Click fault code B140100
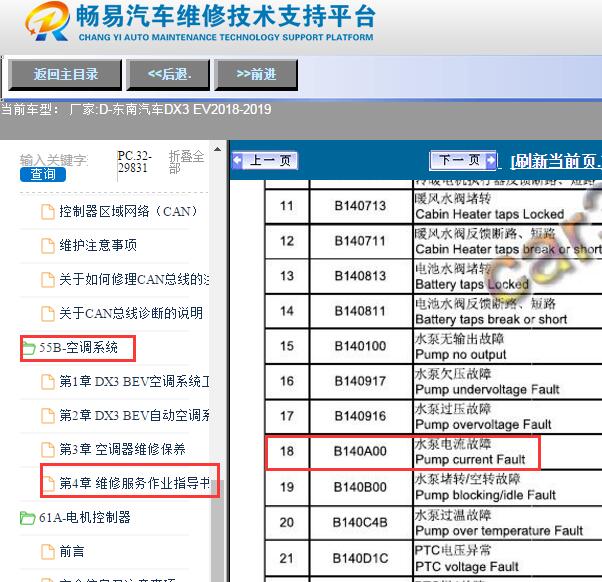Image resolution: width=602 pixels, height=582 pixels. 360,346
